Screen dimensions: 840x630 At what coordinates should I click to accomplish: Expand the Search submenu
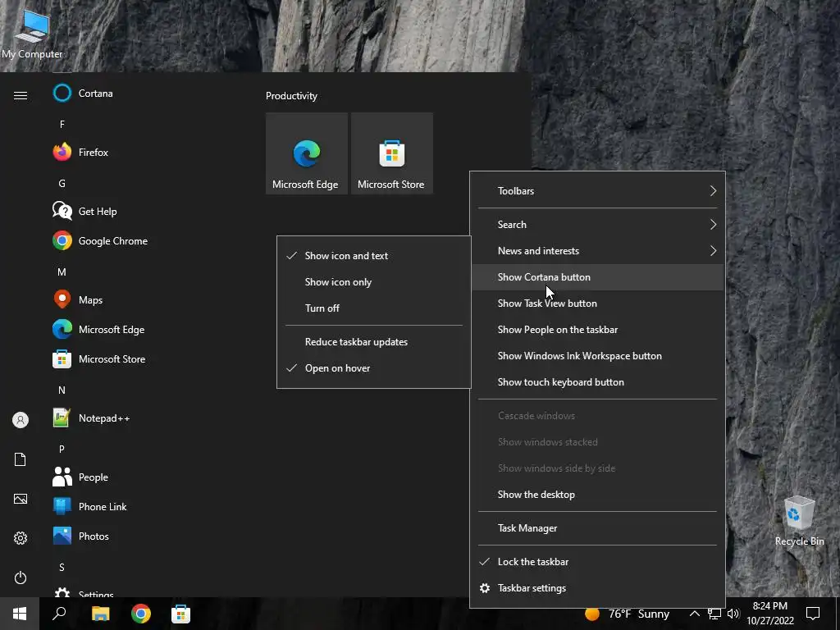click(x=597, y=225)
